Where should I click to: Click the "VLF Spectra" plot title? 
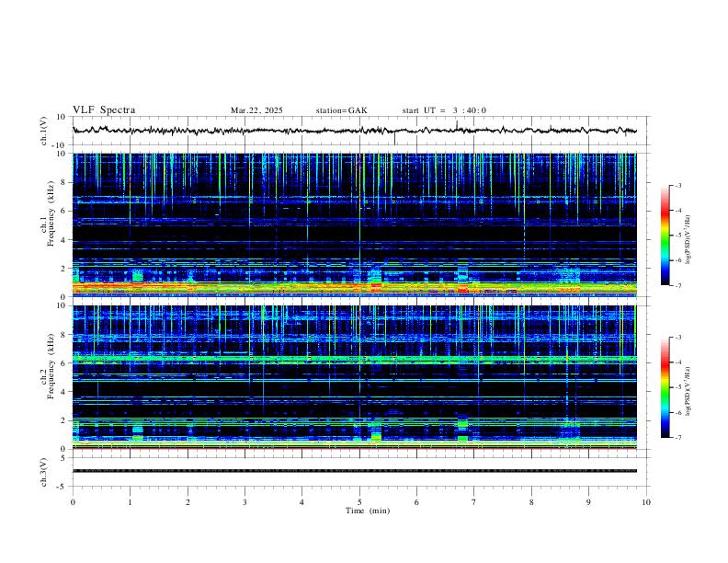[104, 110]
